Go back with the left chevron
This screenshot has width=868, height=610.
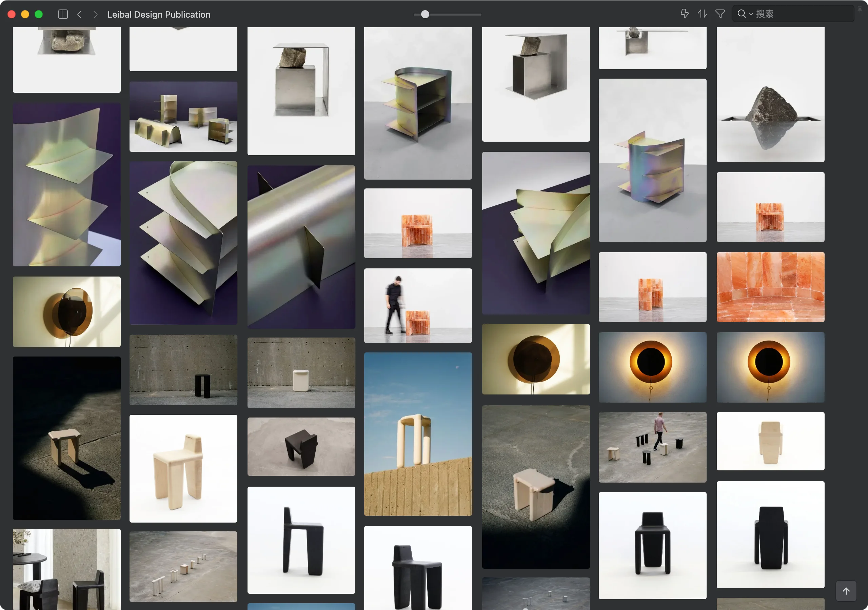click(x=79, y=14)
